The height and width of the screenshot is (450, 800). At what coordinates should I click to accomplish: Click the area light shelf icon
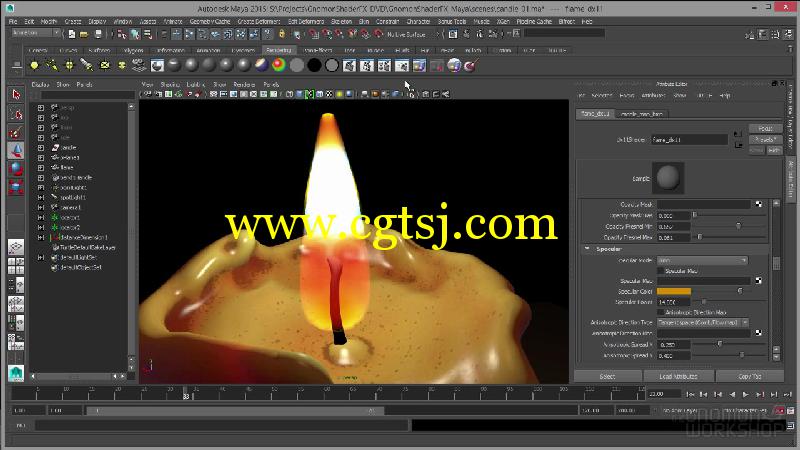pyautogui.click(x=105, y=65)
